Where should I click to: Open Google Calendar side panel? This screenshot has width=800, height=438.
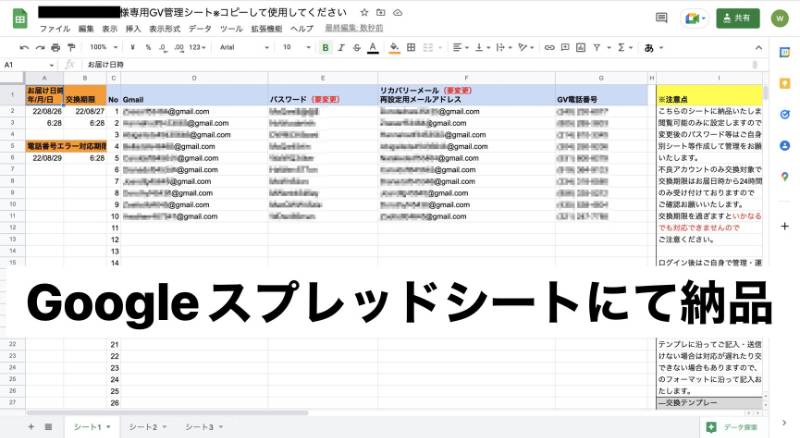coord(785,52)
